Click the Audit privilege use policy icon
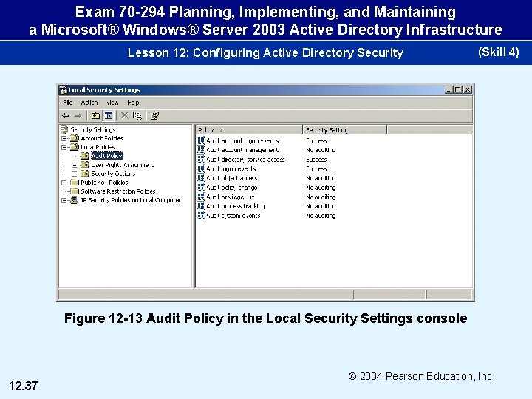This screenshot has width=532, height=399. [x=201, y=197]
